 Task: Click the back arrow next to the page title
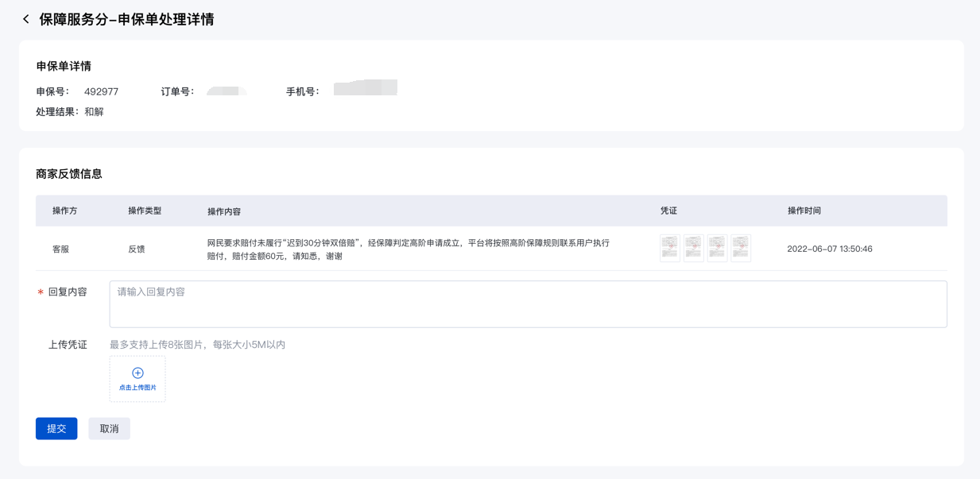click(25, 19)
